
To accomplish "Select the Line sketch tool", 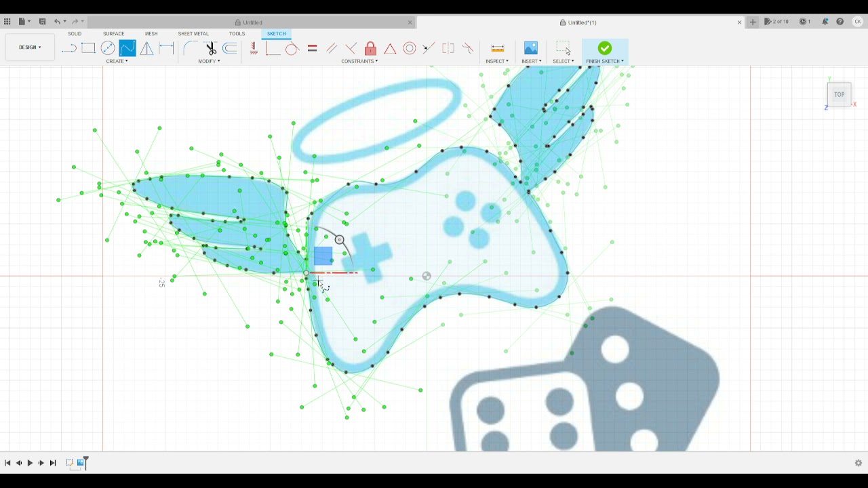I will [69, 48].
